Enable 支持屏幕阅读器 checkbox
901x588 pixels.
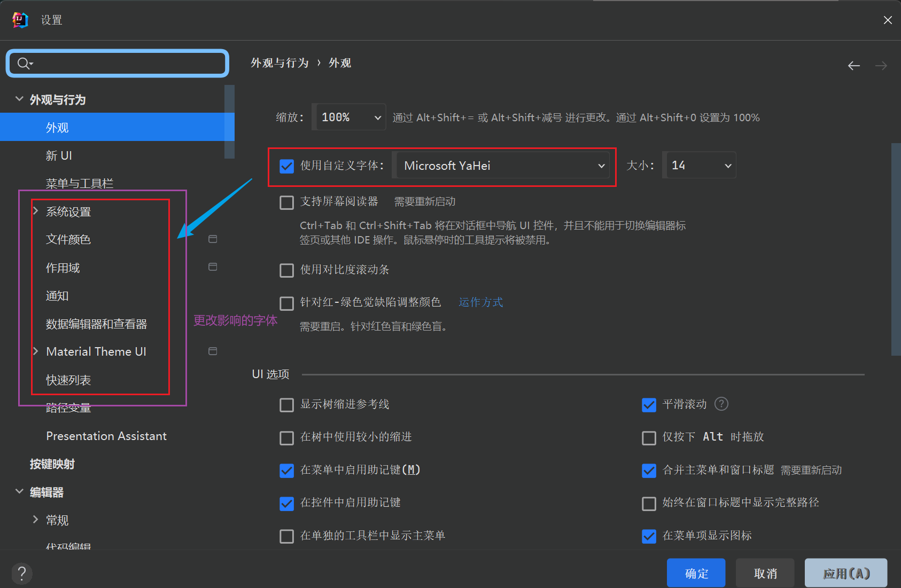tap(287, 202)
